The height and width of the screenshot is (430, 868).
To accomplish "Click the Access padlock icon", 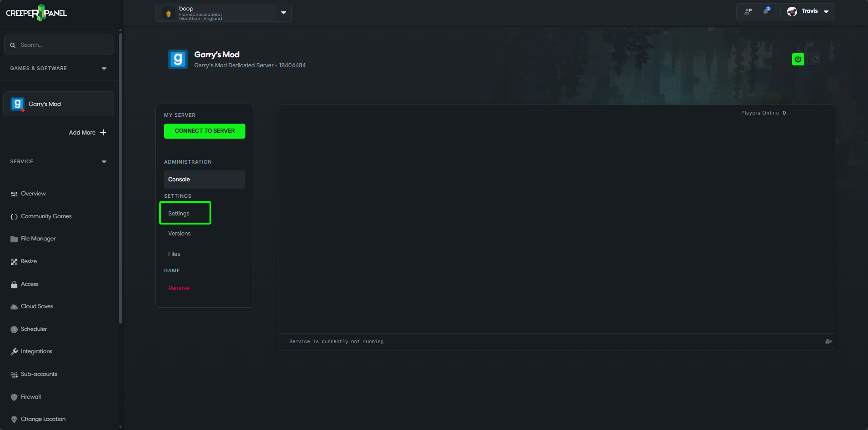I will 14,285.
